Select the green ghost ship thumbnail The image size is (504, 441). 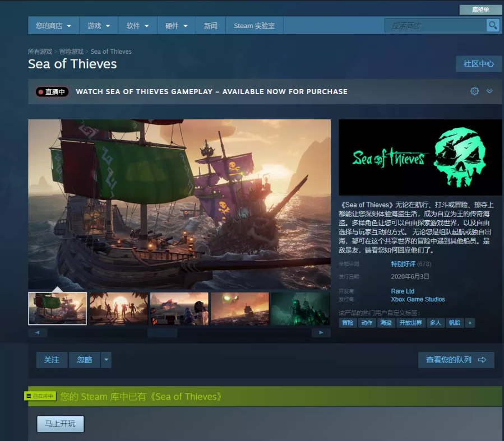point(300,308)
